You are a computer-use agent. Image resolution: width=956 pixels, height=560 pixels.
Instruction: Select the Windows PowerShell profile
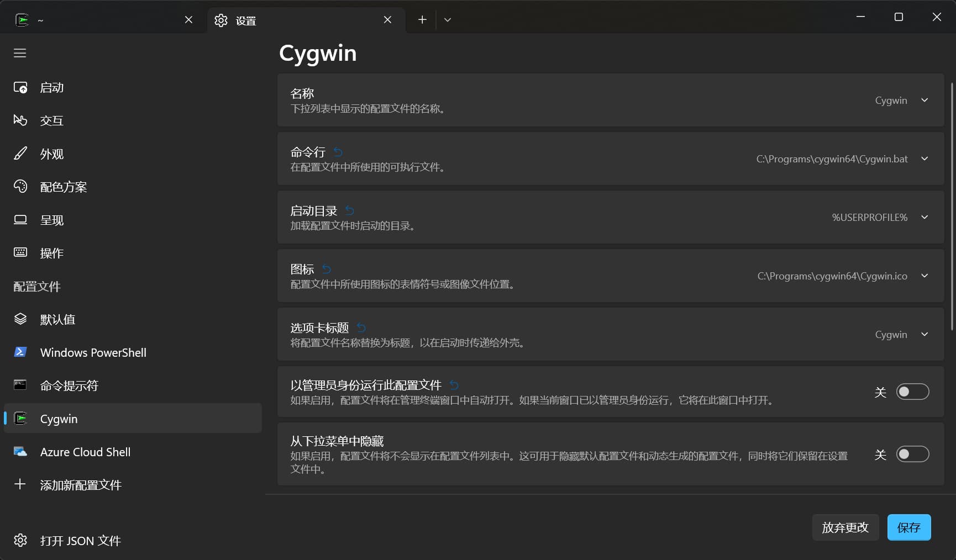93,352
